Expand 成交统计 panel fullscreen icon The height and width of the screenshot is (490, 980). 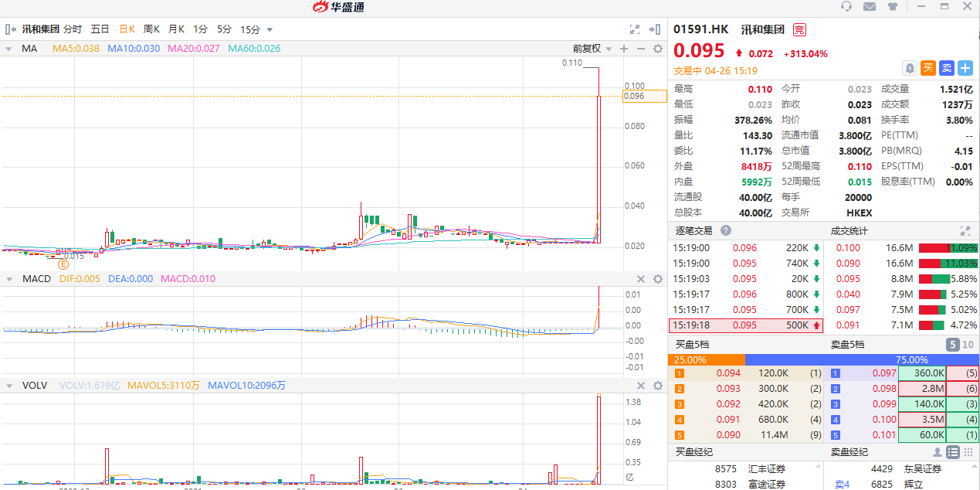click(x=965, y=230)
